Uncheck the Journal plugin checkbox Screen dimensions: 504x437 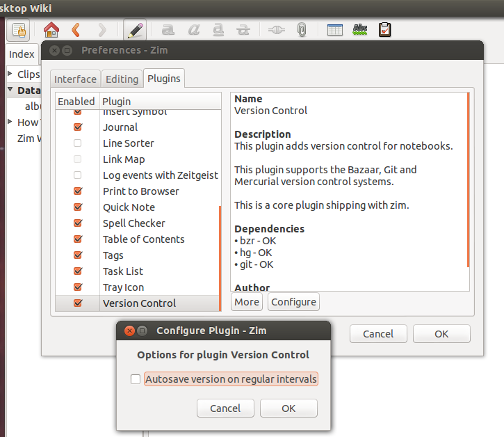click(78, 127)
